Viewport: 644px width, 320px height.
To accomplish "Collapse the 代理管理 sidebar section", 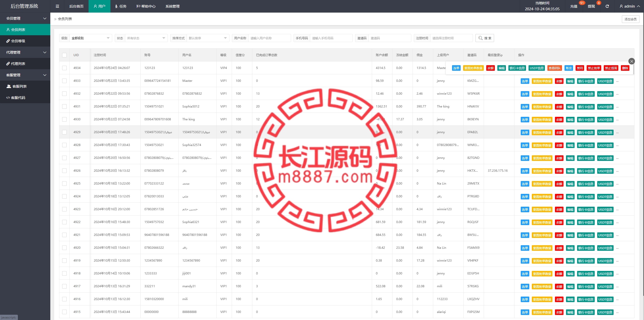I will tap(25, 52).
